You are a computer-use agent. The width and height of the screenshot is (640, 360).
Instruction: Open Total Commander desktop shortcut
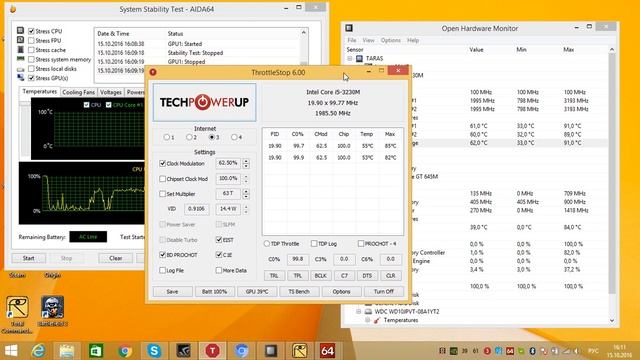coord(17,315)
